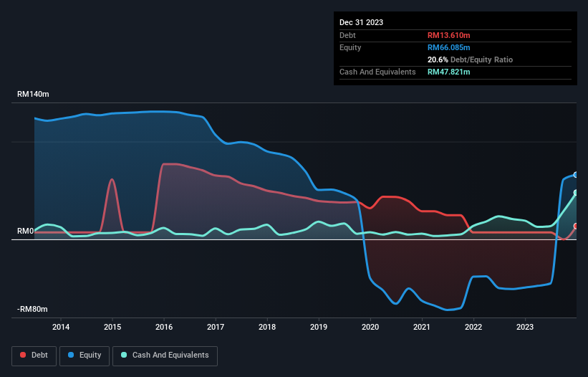Screen dimensions: 588x377
Task: Click the 2020 x-axis label
Action: point(370,327)
